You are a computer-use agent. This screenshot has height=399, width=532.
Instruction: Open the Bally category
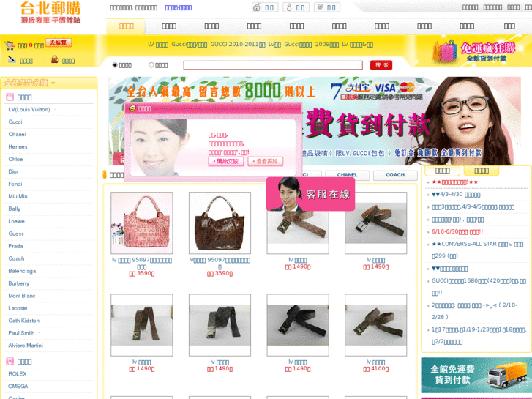click(14, 209)
